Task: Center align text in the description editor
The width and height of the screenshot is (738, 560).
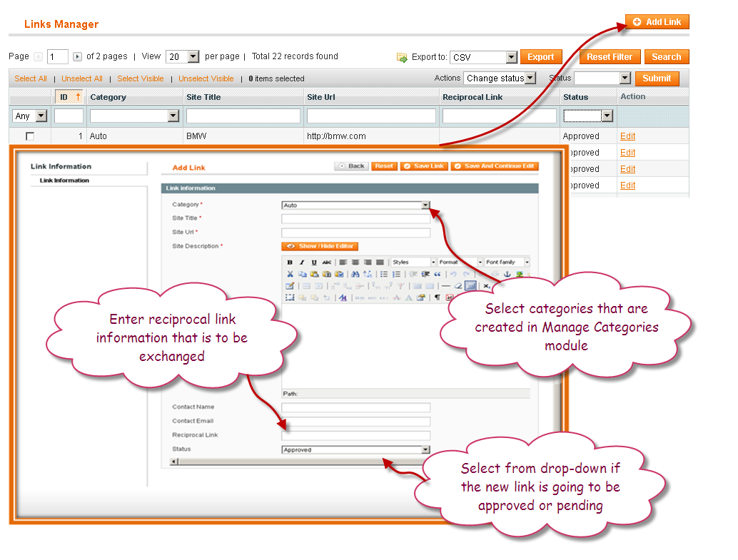Action: pyautogui.click(x=355, y=262)
